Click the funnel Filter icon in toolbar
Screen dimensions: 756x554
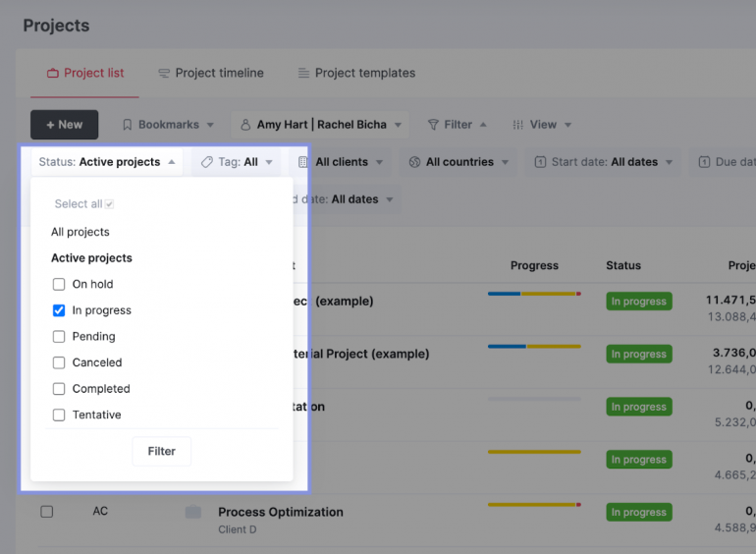click(x=432, y=125)
